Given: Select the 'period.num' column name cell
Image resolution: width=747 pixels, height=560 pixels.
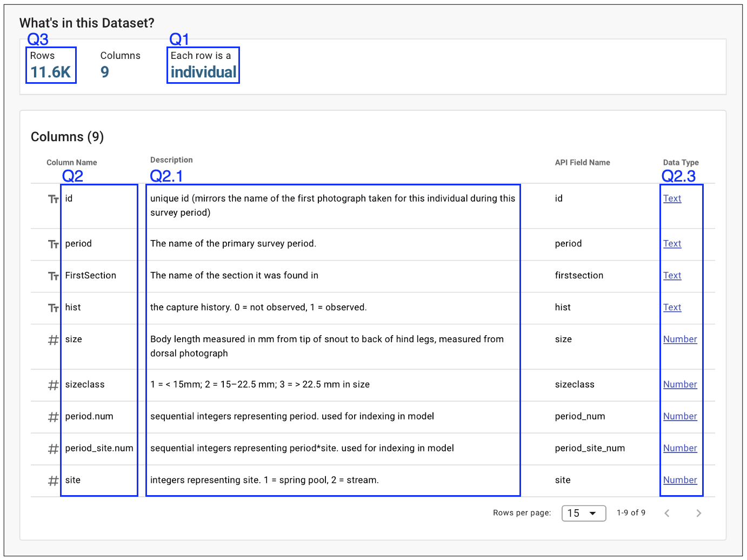Looking at the screenshot, I should (89, 416).
